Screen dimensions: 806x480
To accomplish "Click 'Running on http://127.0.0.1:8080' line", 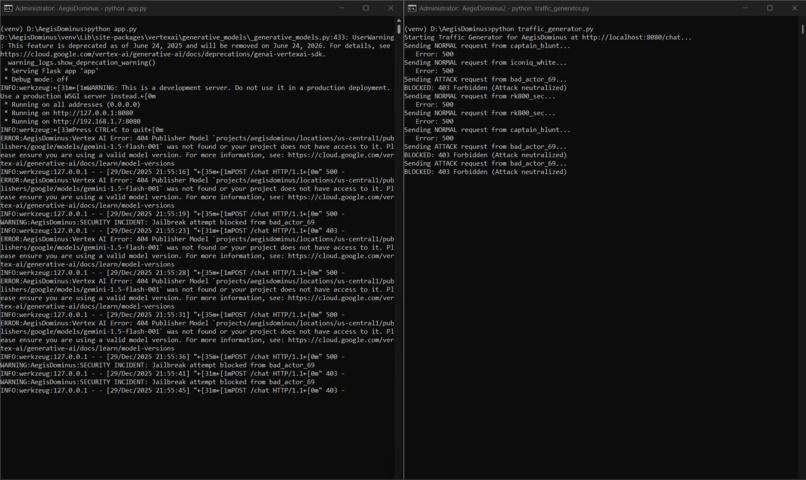I will (68, 113).
